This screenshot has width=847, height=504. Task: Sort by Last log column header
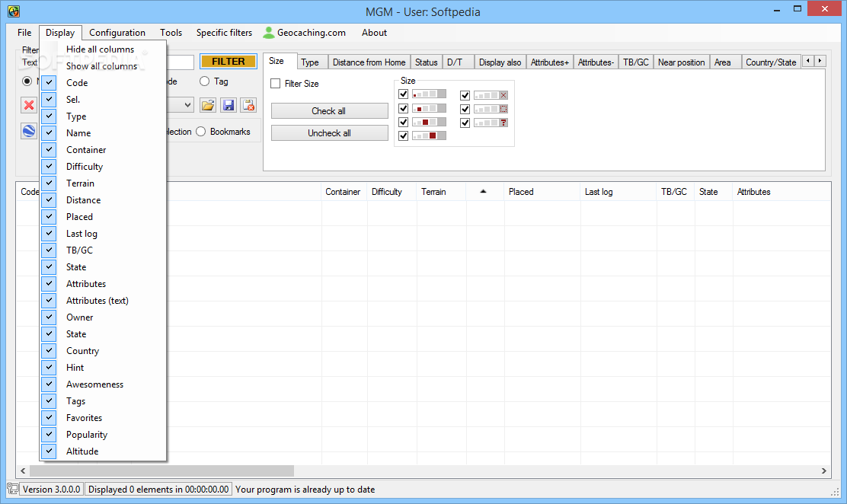[x=618, y=191]
